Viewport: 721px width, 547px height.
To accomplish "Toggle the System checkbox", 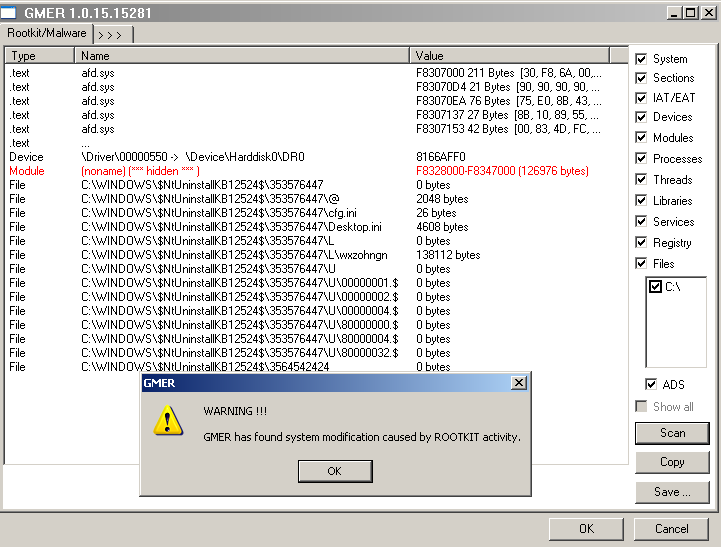I will tap(641, 59).
